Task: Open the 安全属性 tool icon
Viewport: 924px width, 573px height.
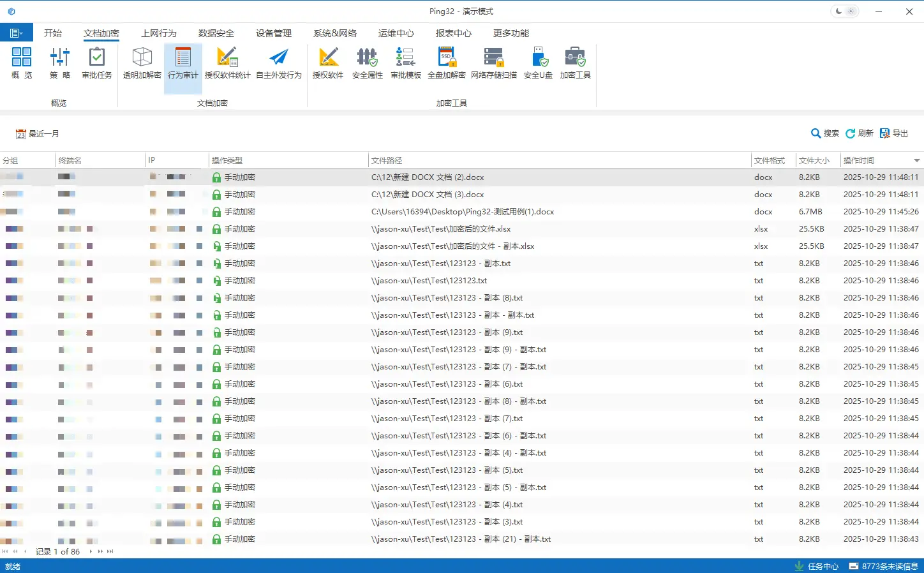Action: click(x=368, y=63)
